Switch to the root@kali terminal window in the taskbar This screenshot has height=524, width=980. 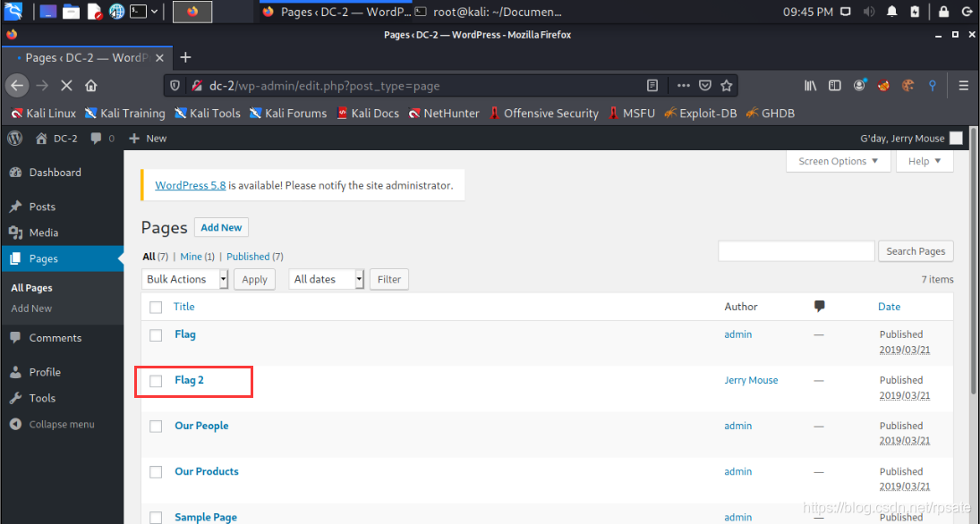click(489, 12)
